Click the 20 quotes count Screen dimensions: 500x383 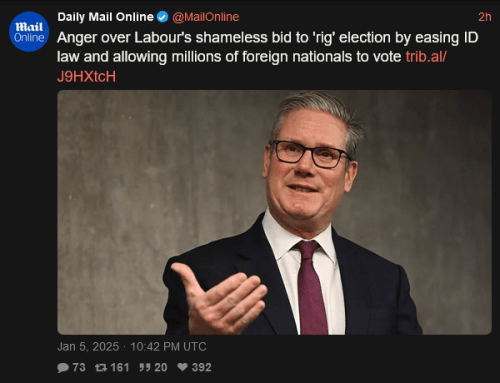pyautogui.click(x=161, y=367)
